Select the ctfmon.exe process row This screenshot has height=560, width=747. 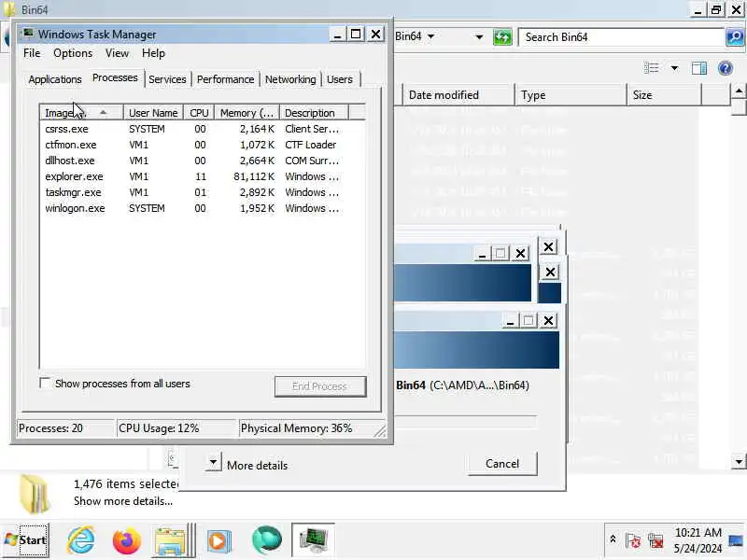pos(203,145)
